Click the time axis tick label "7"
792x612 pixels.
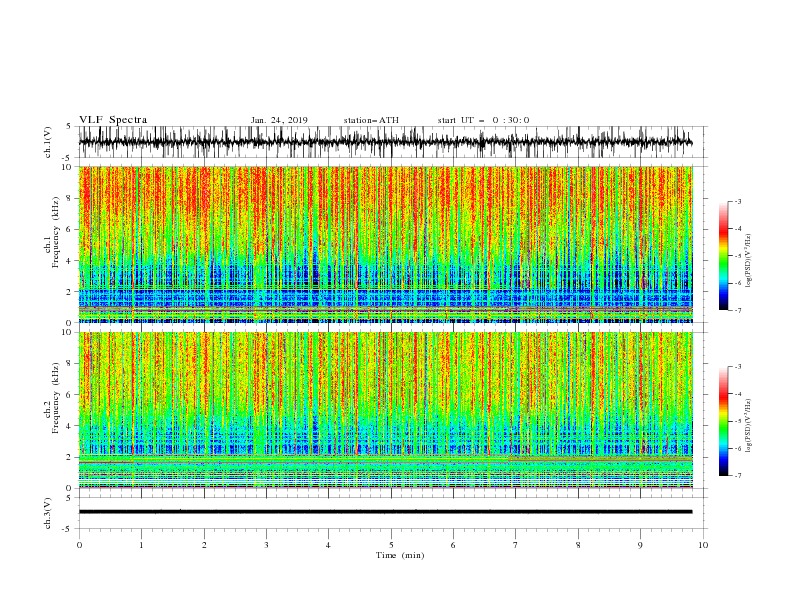(x=516, y=545)
